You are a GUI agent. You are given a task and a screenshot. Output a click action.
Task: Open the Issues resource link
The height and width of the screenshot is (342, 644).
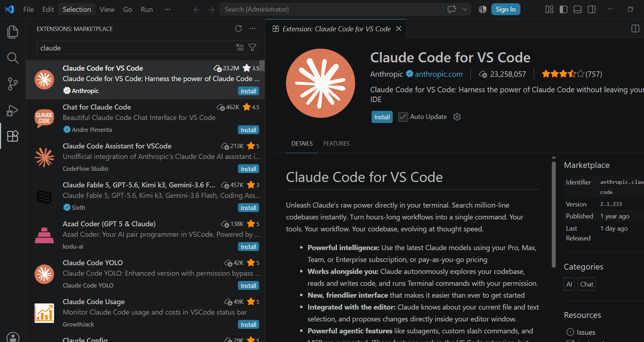pyautogui.click(x=586, y=332)
